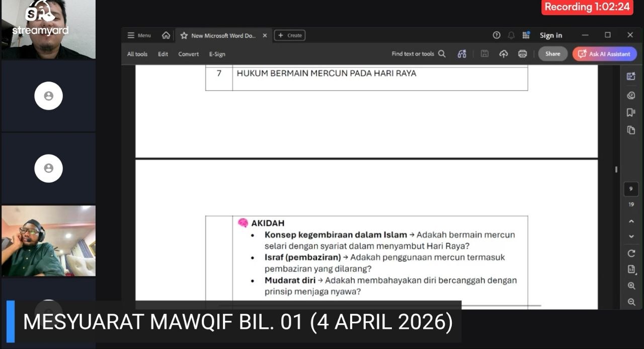Select the E-Sign menu item

pos(217,54)
